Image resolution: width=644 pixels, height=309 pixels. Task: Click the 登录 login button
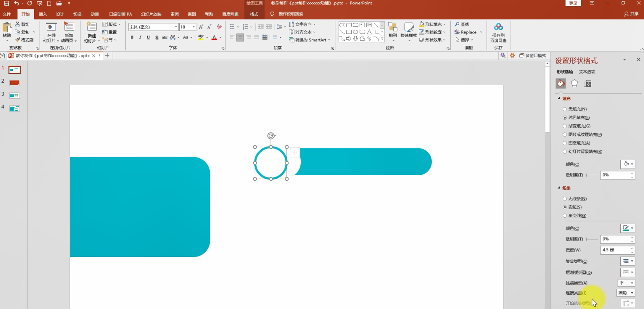click(573, 3)
